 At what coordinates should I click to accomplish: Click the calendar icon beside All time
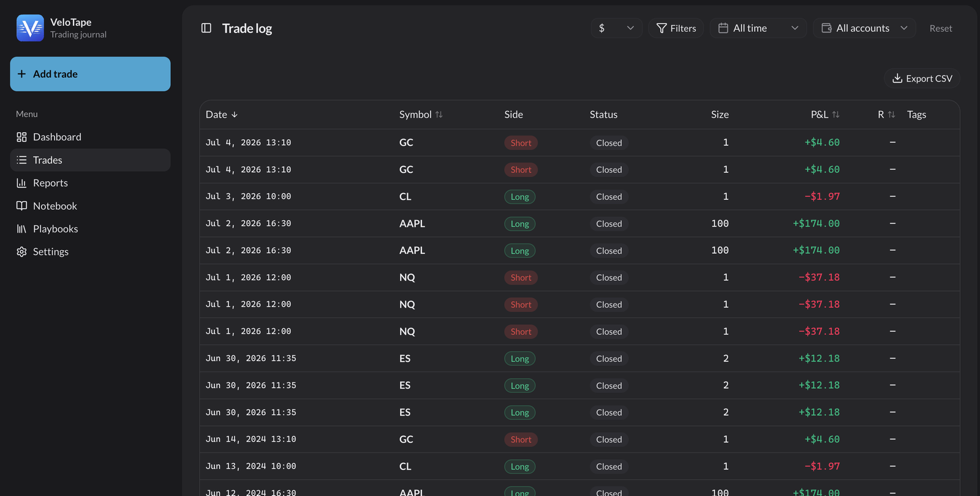pyautogui.click(x=723, y=28)
